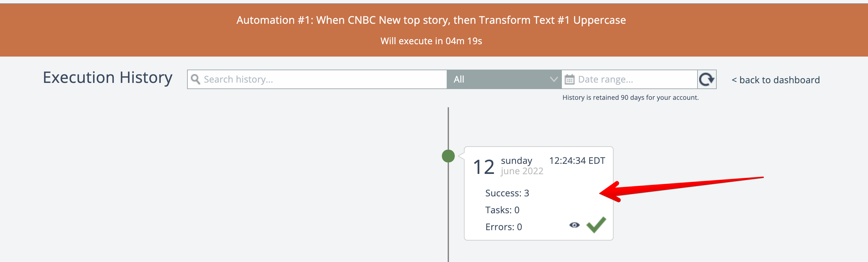
Task: Click the Will execute countdown text
Action: [x=431, y=41]
